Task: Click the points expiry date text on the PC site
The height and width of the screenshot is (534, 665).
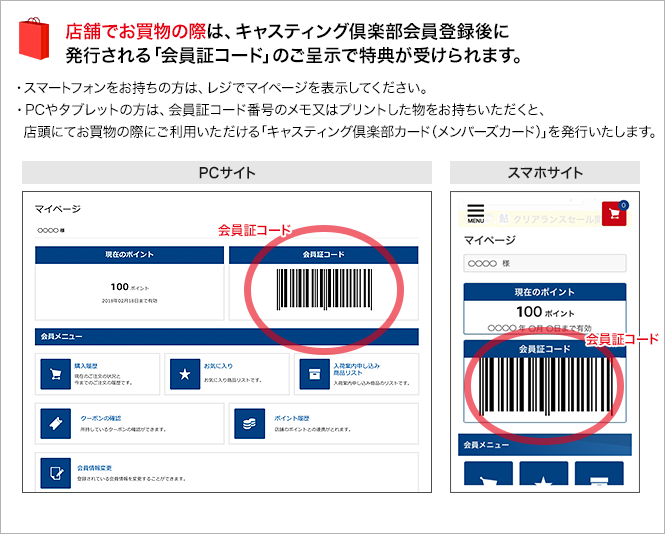Action: 129,301
